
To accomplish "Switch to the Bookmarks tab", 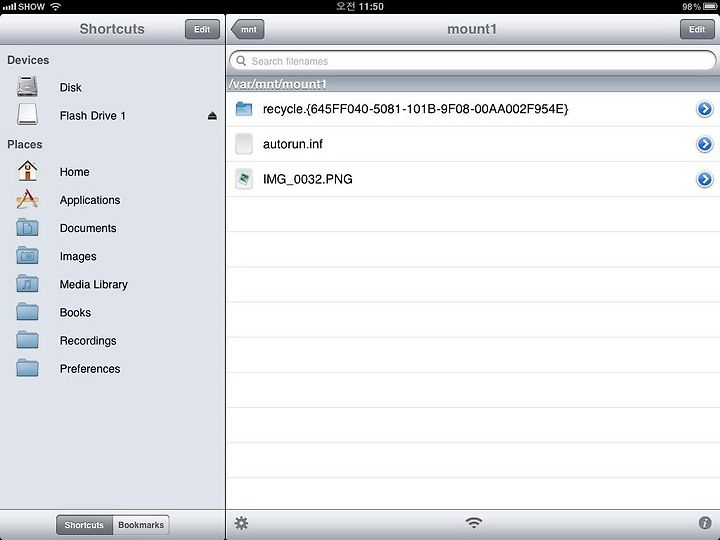I will tap(141, 525).
